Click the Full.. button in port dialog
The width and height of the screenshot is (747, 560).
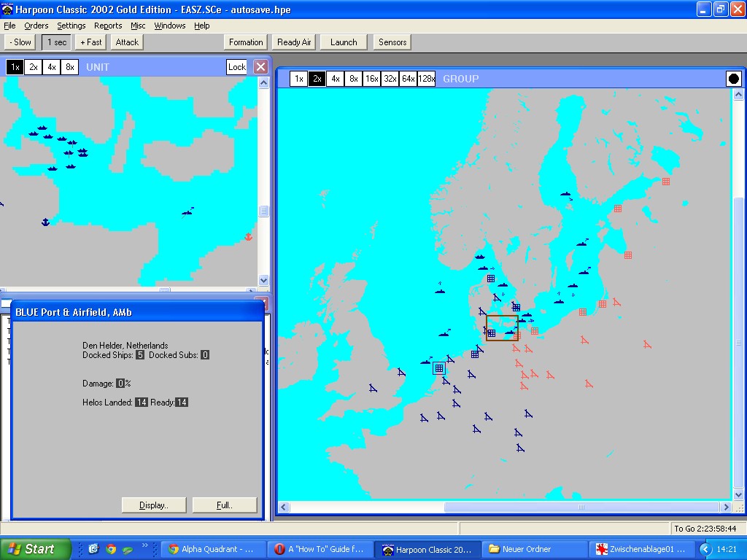coord(225,505)
